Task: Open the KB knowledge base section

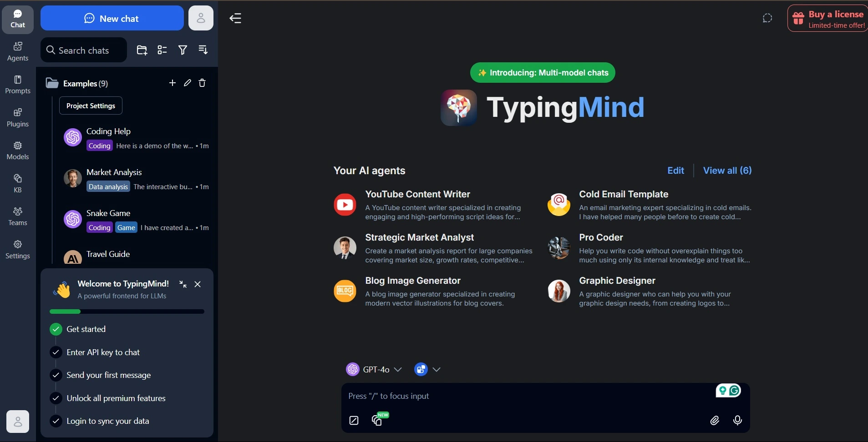Action: click(x=18, y=183)
